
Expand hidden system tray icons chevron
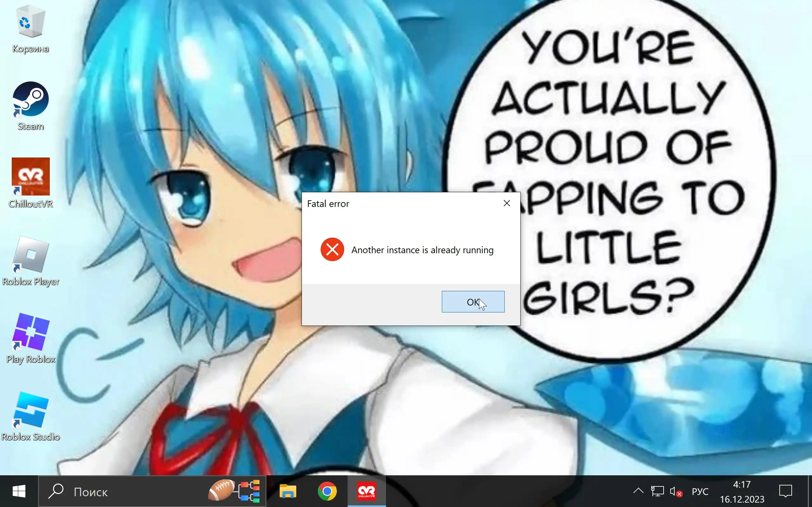[x=638, y=491]
